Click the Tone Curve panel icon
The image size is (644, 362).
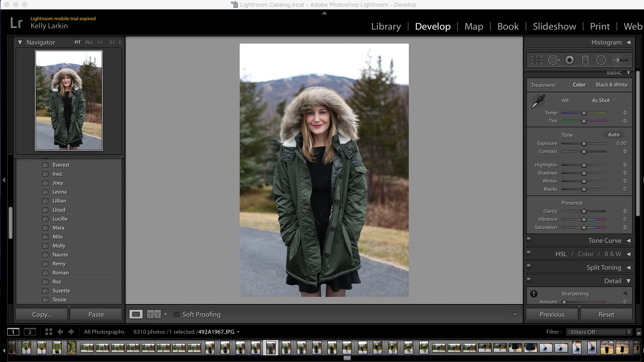(628, 240)
